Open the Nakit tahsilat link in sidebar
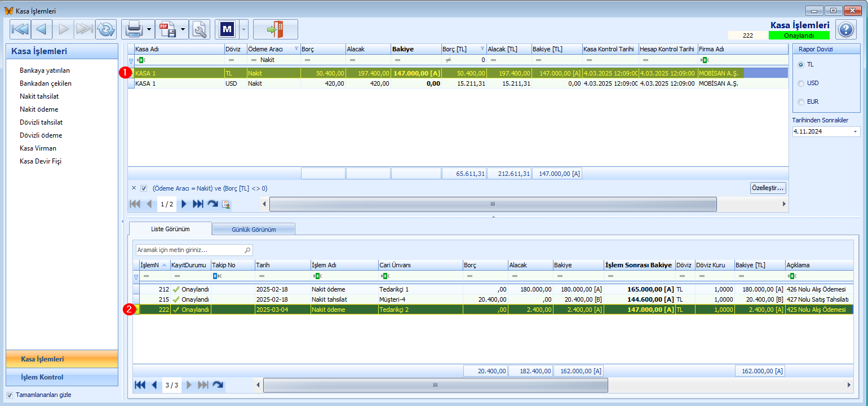The image size is (868, 406). click(x=39, y=96)
